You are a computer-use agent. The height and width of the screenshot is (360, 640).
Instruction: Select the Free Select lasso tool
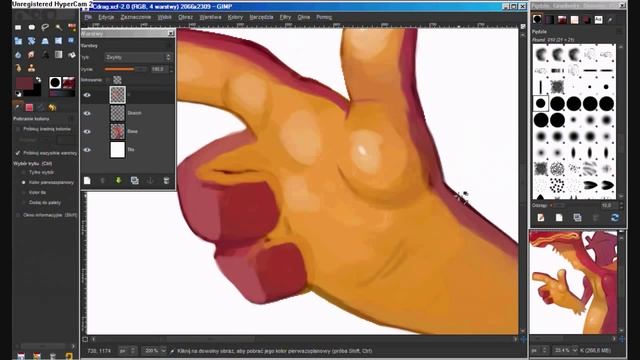point(45,27)
